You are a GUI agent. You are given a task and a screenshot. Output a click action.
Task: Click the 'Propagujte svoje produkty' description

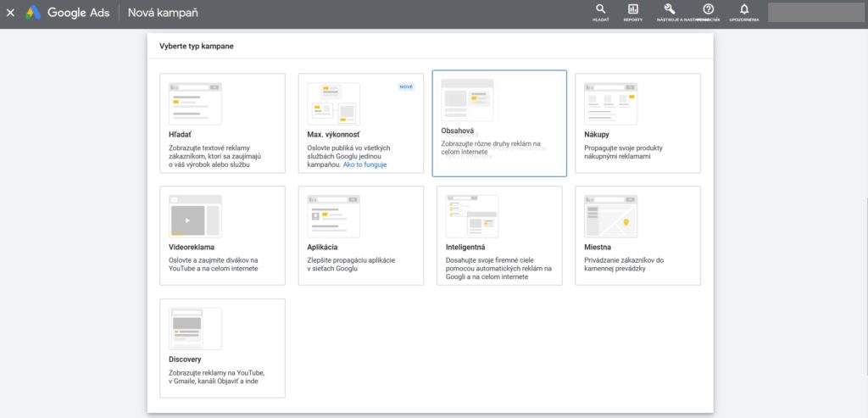[623, 153]
